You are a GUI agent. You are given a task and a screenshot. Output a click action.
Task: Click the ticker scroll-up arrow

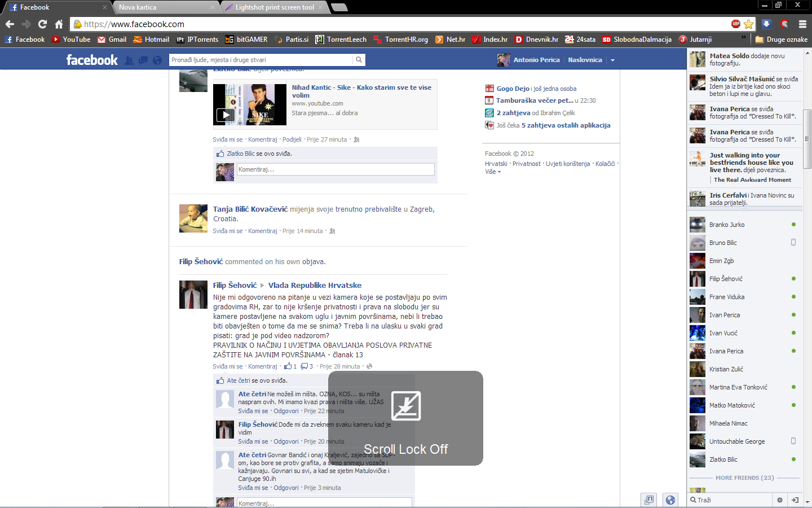coord(807,52)
